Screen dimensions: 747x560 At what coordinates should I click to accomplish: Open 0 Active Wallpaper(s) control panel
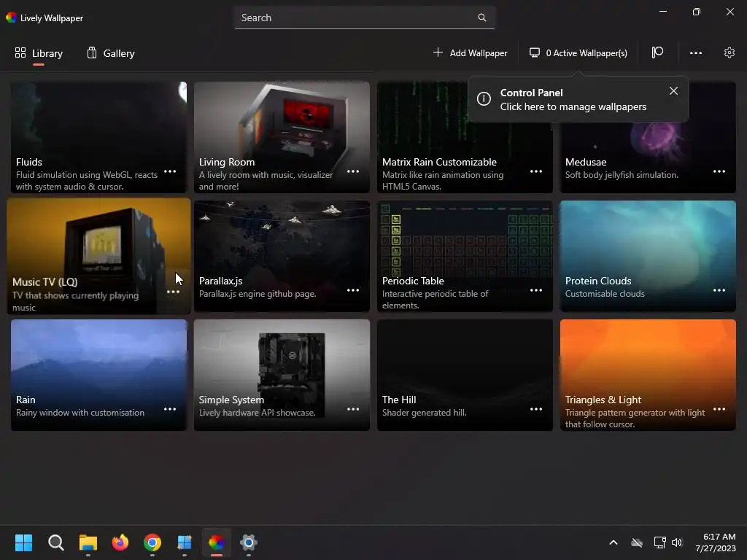coord(578,52)
